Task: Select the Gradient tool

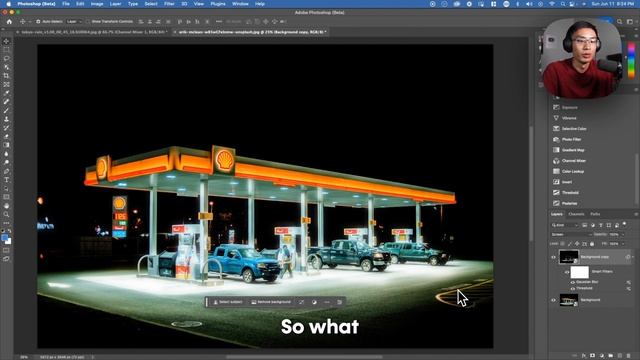Action: 7,145
